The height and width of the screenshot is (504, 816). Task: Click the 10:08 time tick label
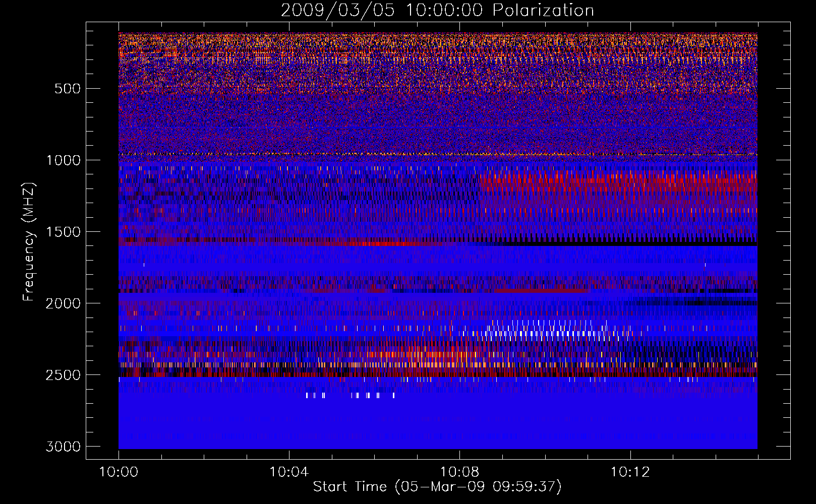[459, 472]
